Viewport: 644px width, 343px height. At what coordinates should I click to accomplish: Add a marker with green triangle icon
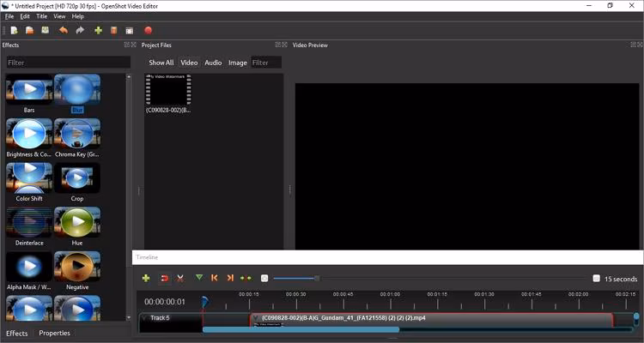click(199, 278)
